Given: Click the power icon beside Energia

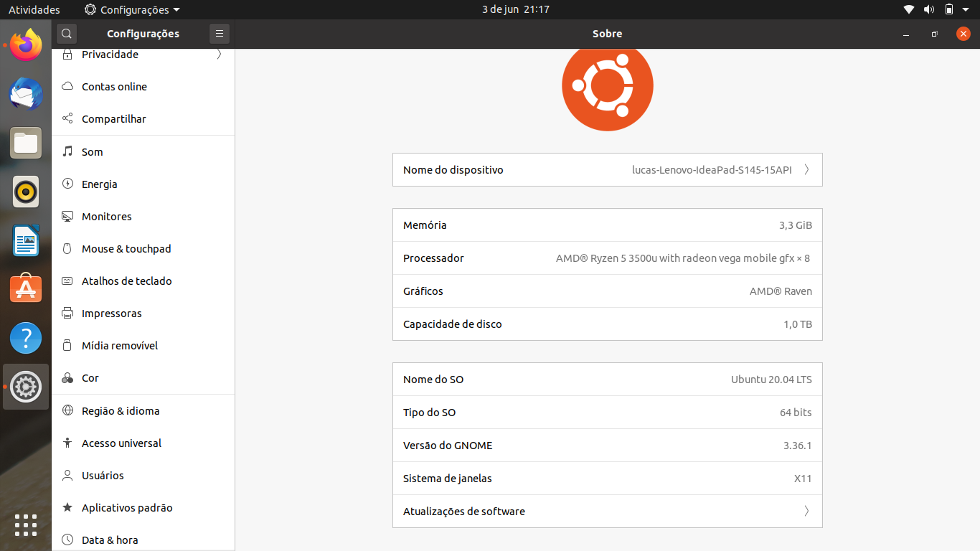Looking at the screenshot, I should point(67,184).
